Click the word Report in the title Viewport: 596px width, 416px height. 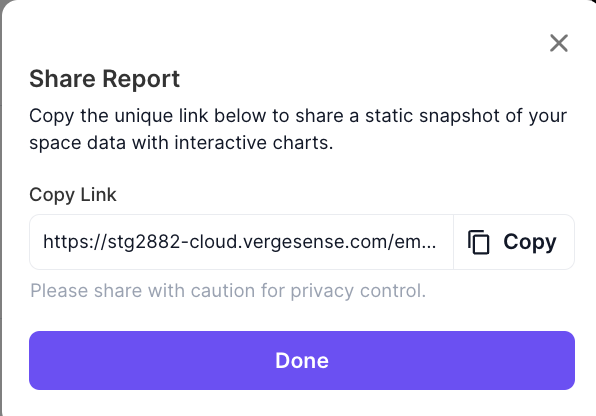point(141,79)
